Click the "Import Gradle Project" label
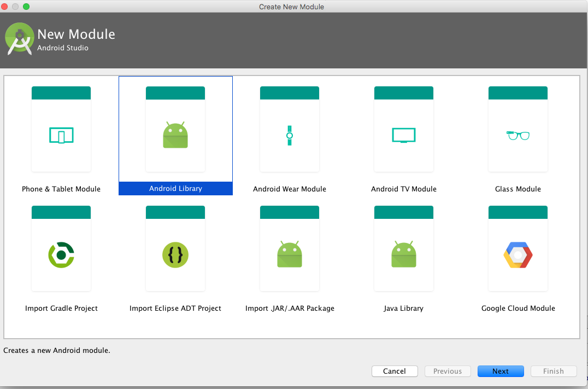This screenshot has height=389, width=588. click(x=61, y=308)
